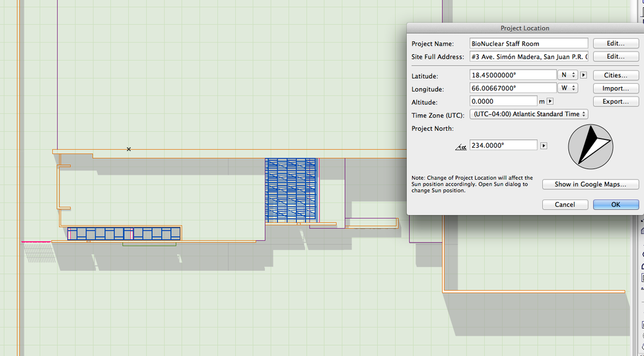Open Edit button beside Site Full Address
Screen dimensions: 644x356
(616, 56)
